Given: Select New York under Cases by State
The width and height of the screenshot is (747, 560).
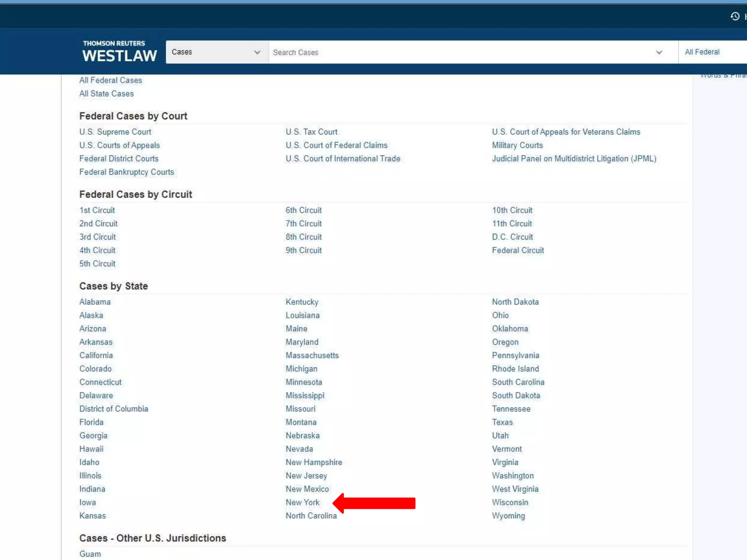Looking at the screenshot, I should tap(302, 502).
